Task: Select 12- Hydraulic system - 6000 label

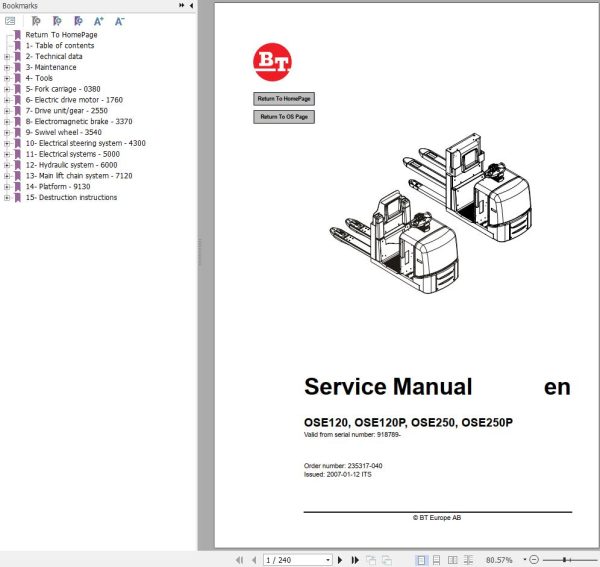Action: tap(71, 165)
